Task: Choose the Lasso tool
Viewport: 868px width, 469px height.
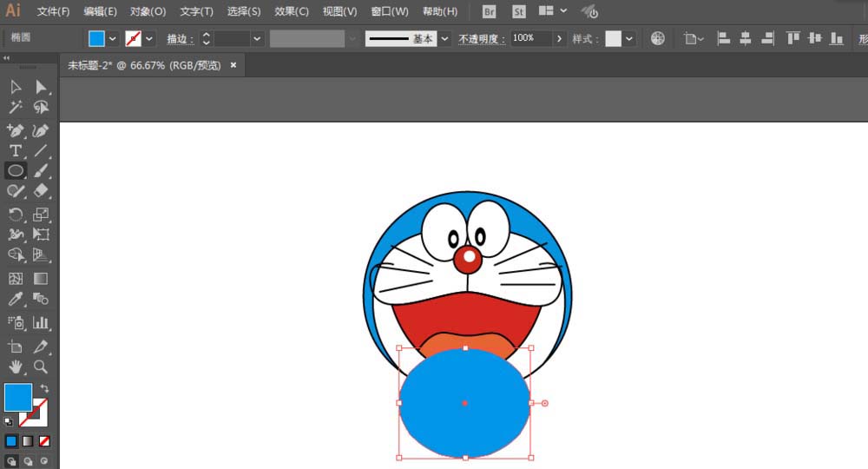Action: pyautogui.click(x=41, y=107)
